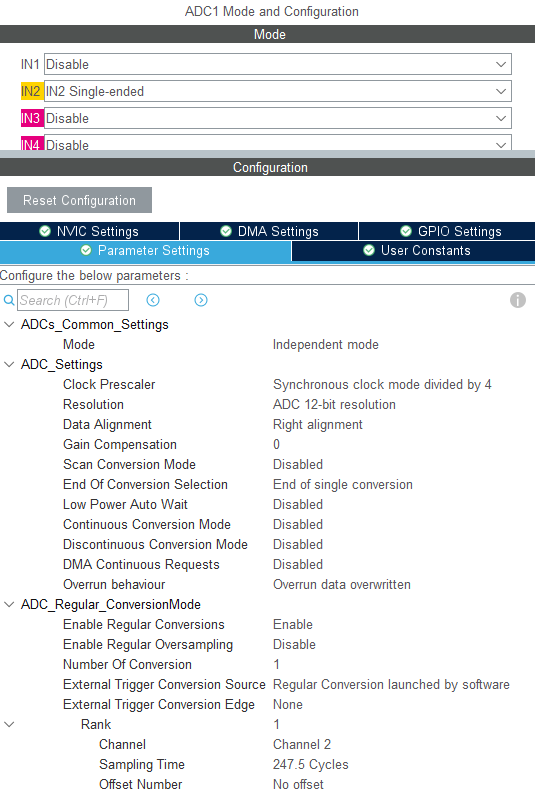Switch to the NVIC Settings tab
The width and height of the screenshot is (535, 793).
point(90,231)
